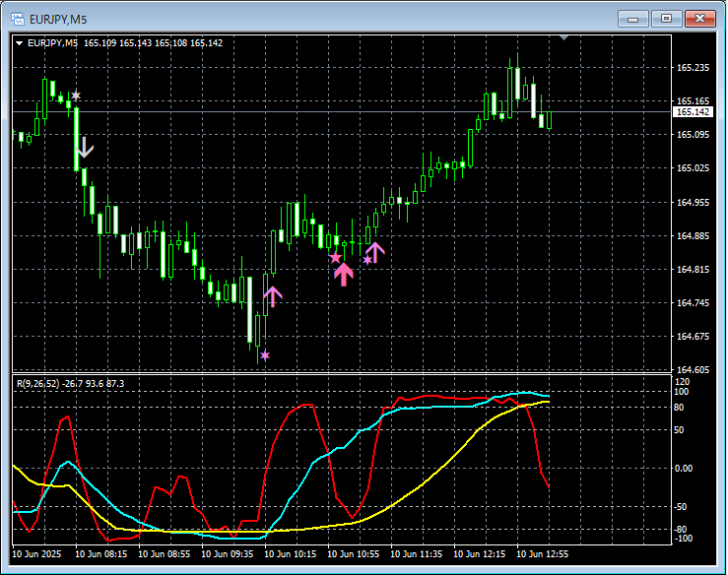Image resolution: width=728 pixels, height=575 pixels.
Task: Click the 10 Jun 2025 date label
Action: (36, 554)
